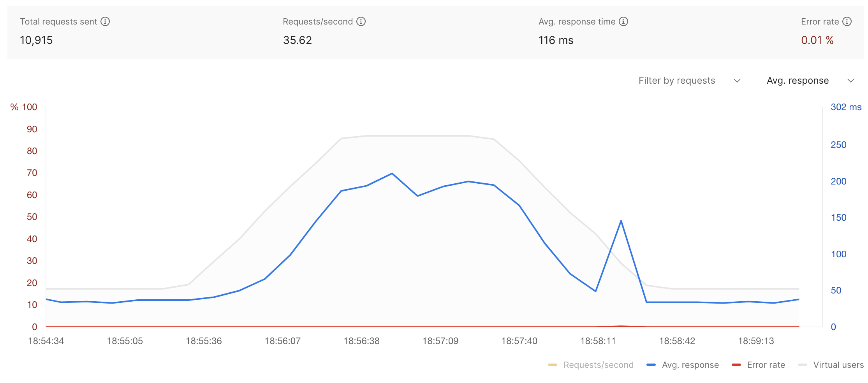Image resolution: width=868 pixels, height=383 pixels.
Task: Click info icon next to Error rate
Action: pos(847,21)
